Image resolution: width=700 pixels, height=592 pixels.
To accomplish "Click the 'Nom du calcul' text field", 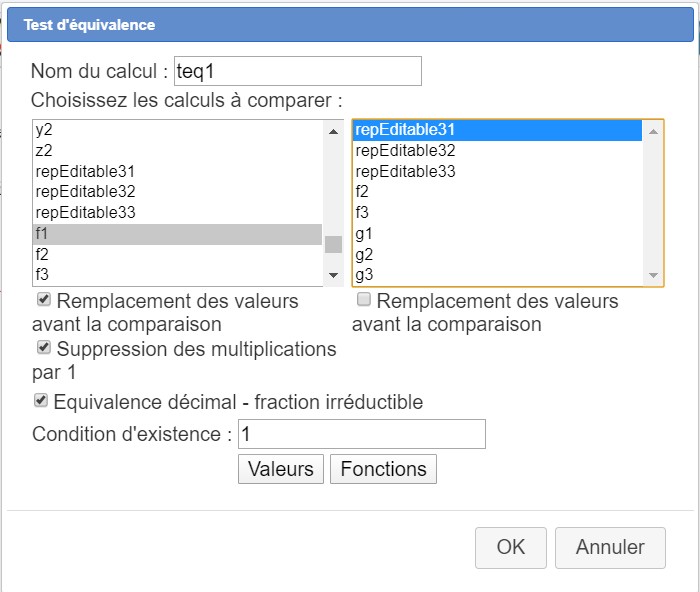I will [x=297, y=71].
